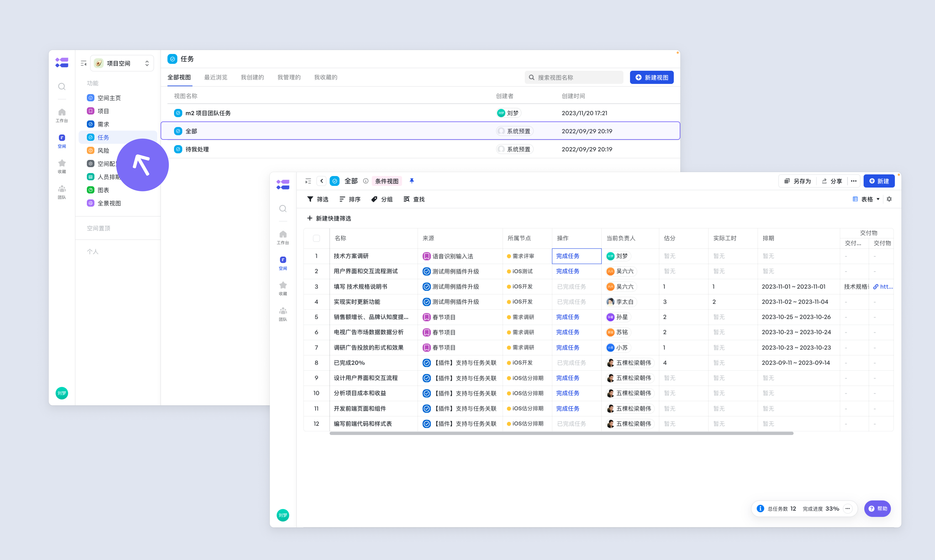The height and width of the screenshot is (560, 935).
Task: Open the 帮助 help button
Action: tap(878, 509)
